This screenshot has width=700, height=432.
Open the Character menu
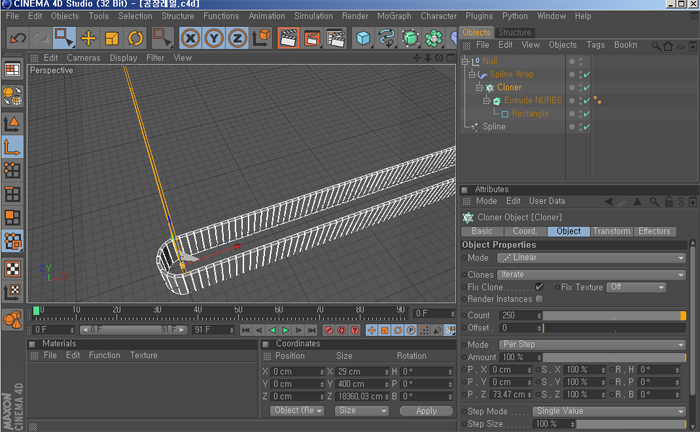[x=438, y=16]
